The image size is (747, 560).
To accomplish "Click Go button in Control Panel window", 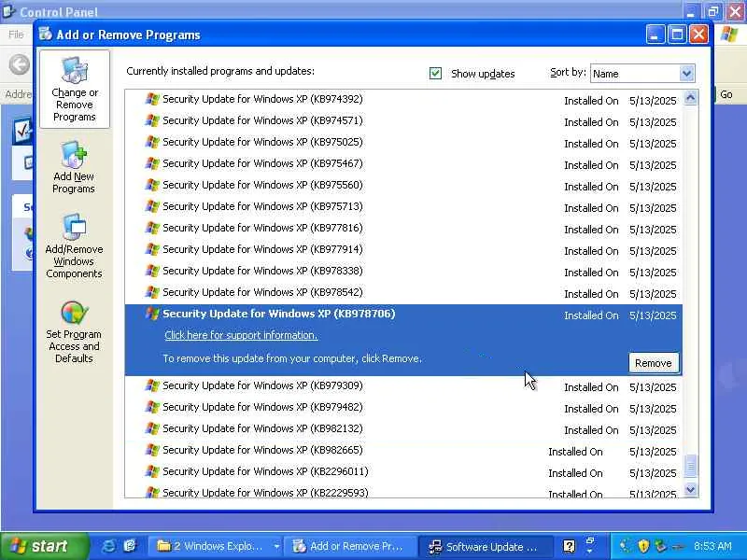I will pyautogui.click(x=726, y=94).
